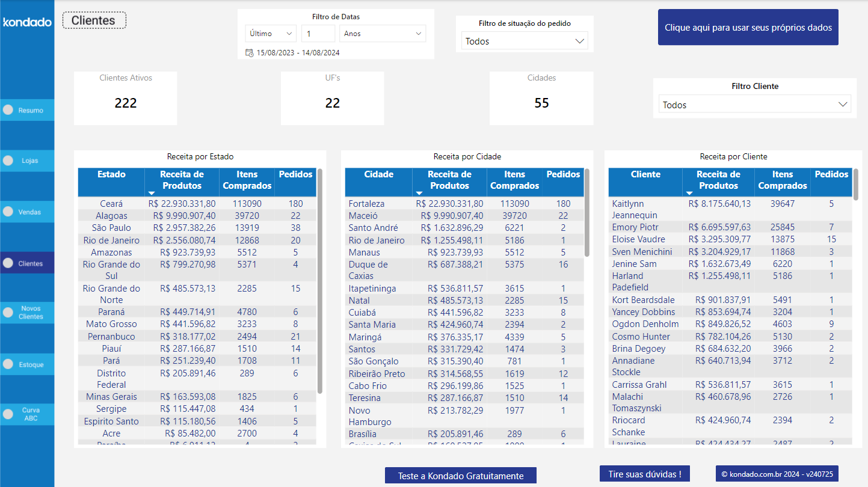
Task: Open the Filtro de situação do pedido dropdown
Action: click(523, 41)
